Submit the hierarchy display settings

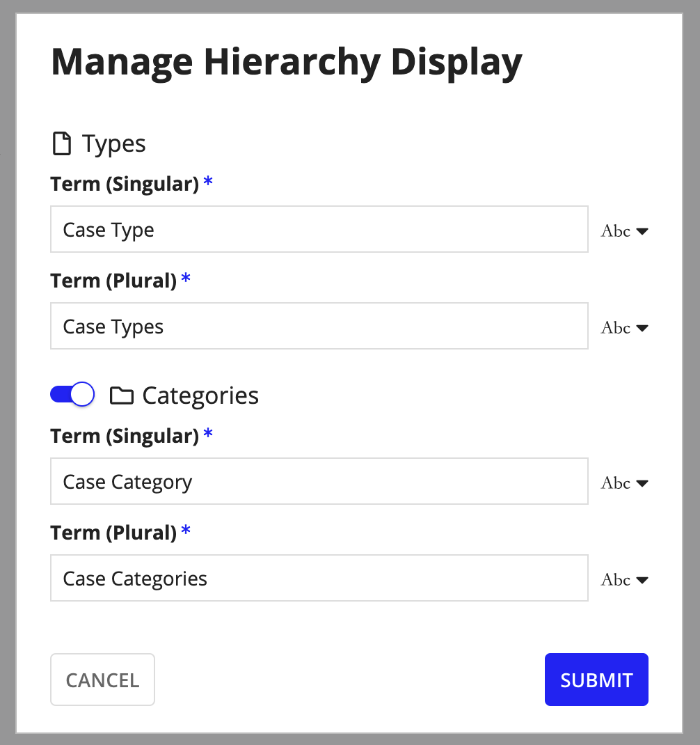[x=596, y=680]
